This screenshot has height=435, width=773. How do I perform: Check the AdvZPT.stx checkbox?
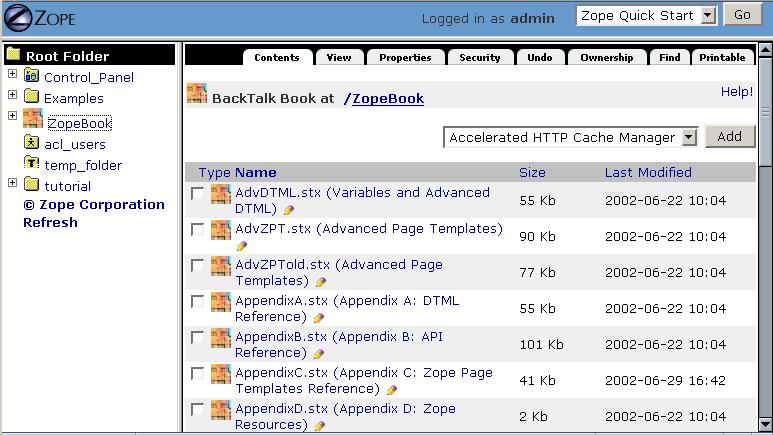tap(197, 229)
